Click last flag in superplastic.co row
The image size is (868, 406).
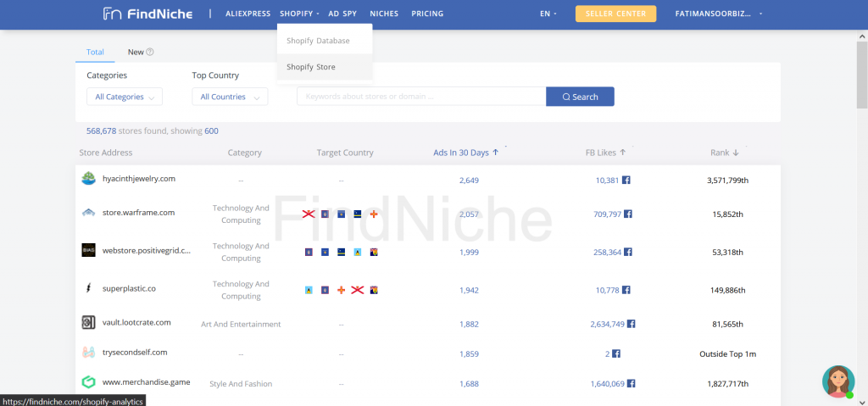(374, 290)
